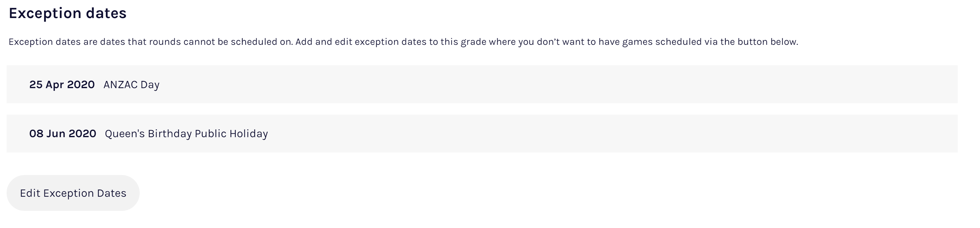Viewport: 980px width, 228px height.
Task: Click the day number "08" in the second row
Action: pyautogui.click(x=36, y=134)
